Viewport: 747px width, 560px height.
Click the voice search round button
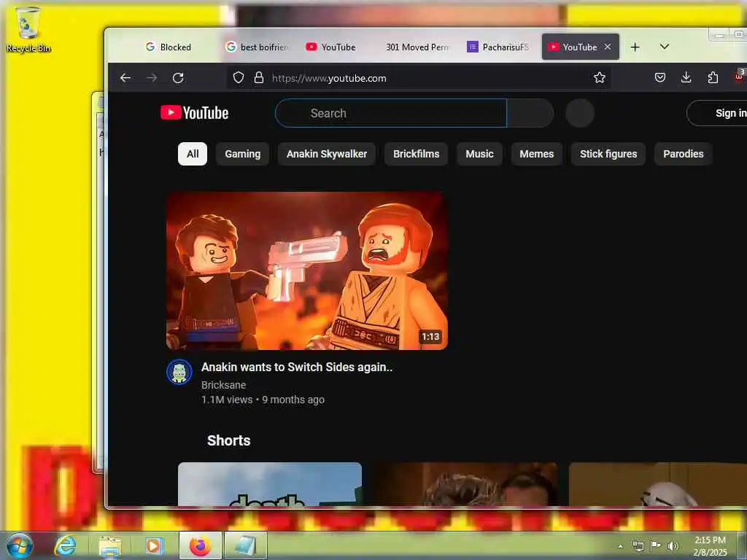point(579,113)
